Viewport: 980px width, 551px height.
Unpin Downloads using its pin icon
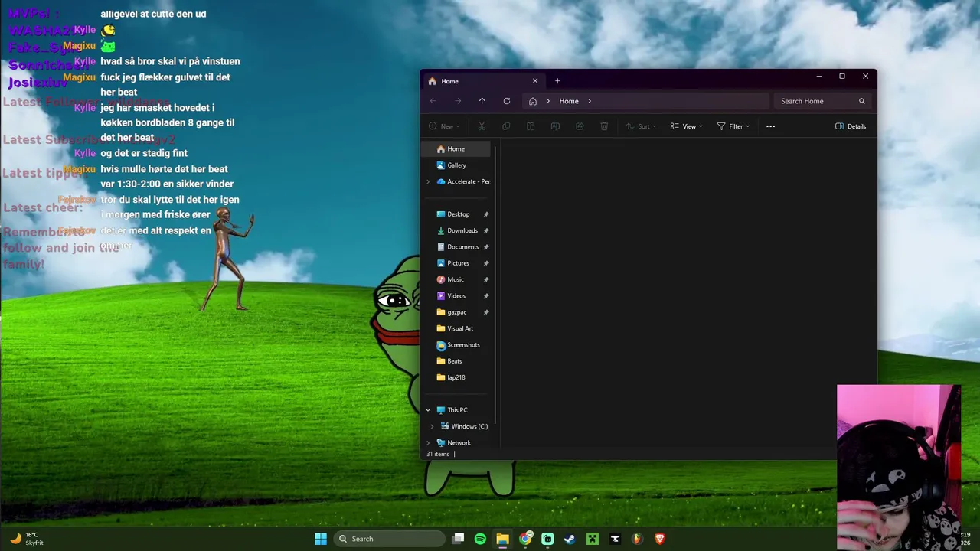point(486,230)
